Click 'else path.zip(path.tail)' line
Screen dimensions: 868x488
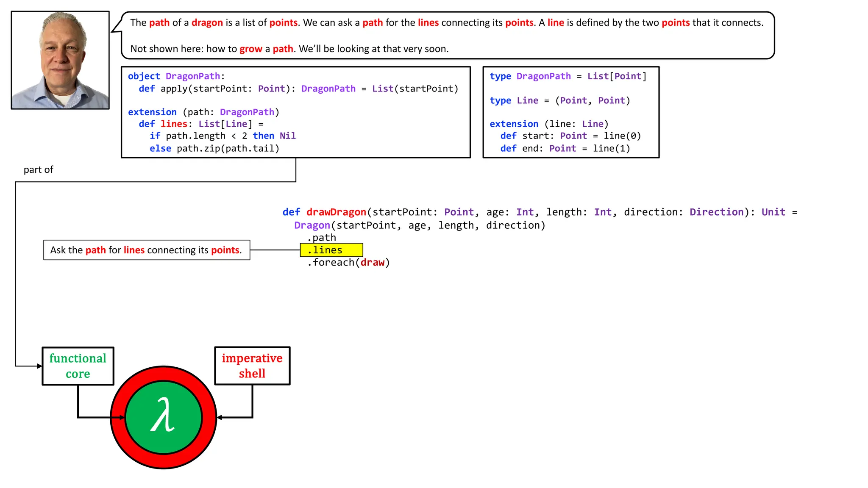214,149
